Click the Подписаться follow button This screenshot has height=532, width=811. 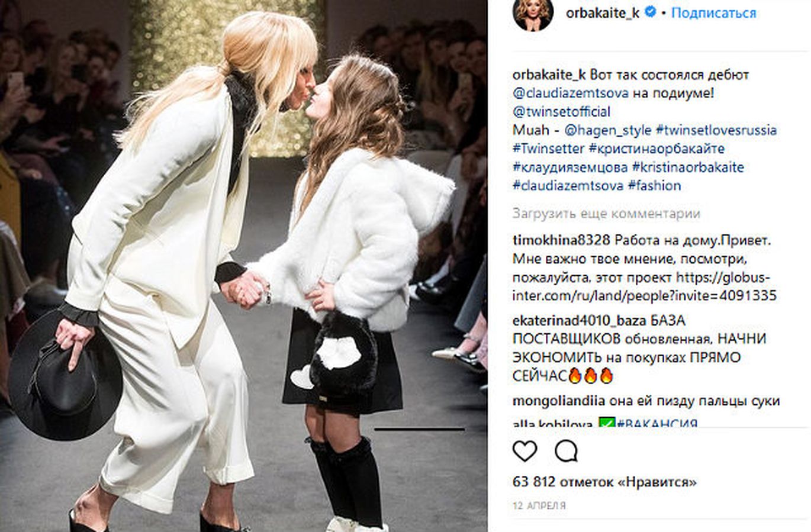pyautogui.click(x=713, y=12)
